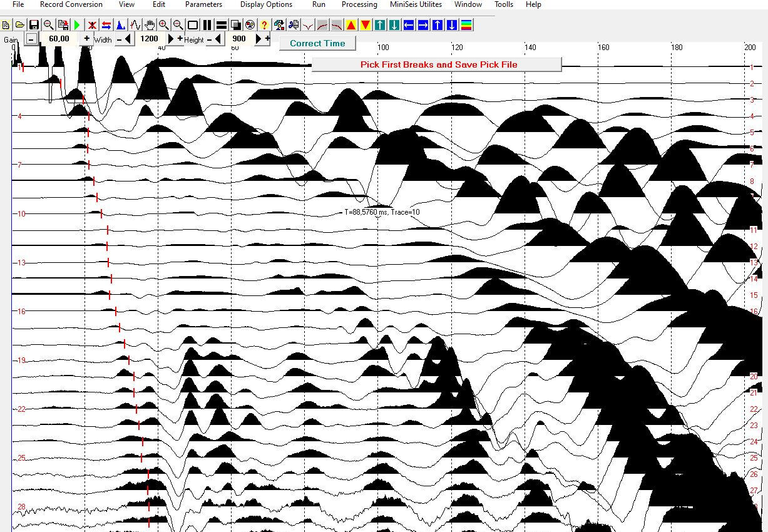Decrease Height using the left arrow
768x532 pixels.
coord(218,39)
